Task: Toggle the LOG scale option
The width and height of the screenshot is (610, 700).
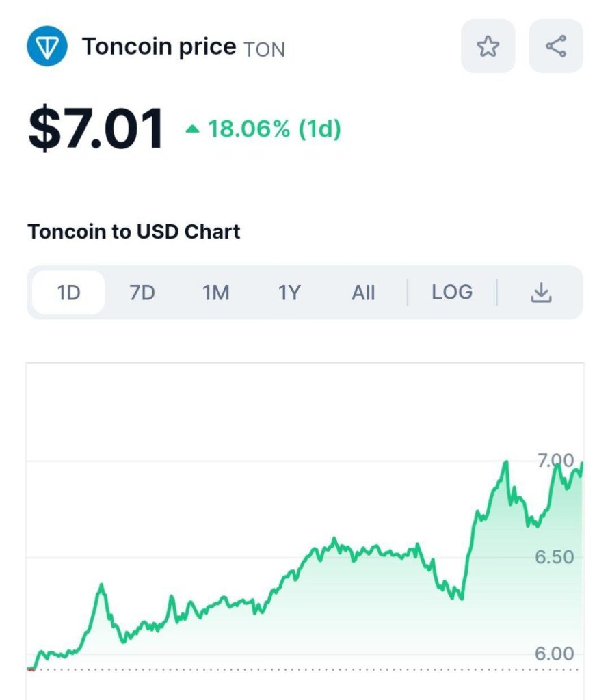Action: [452, 292]
